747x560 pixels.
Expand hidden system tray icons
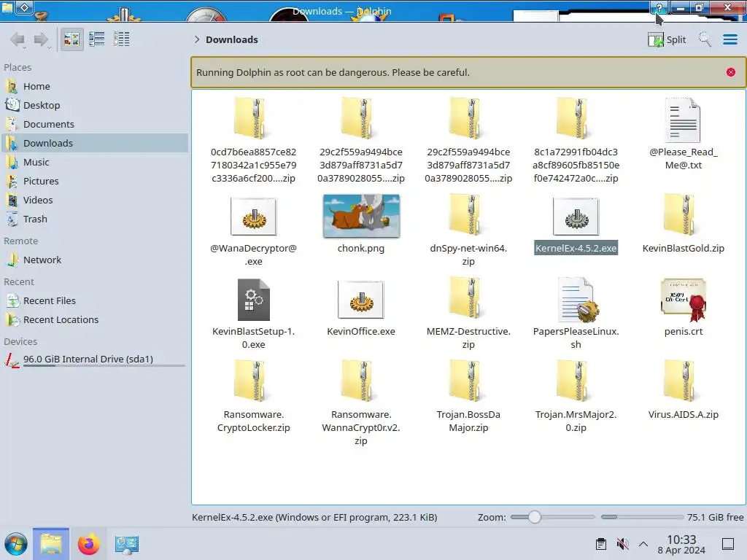coord(643,544)
